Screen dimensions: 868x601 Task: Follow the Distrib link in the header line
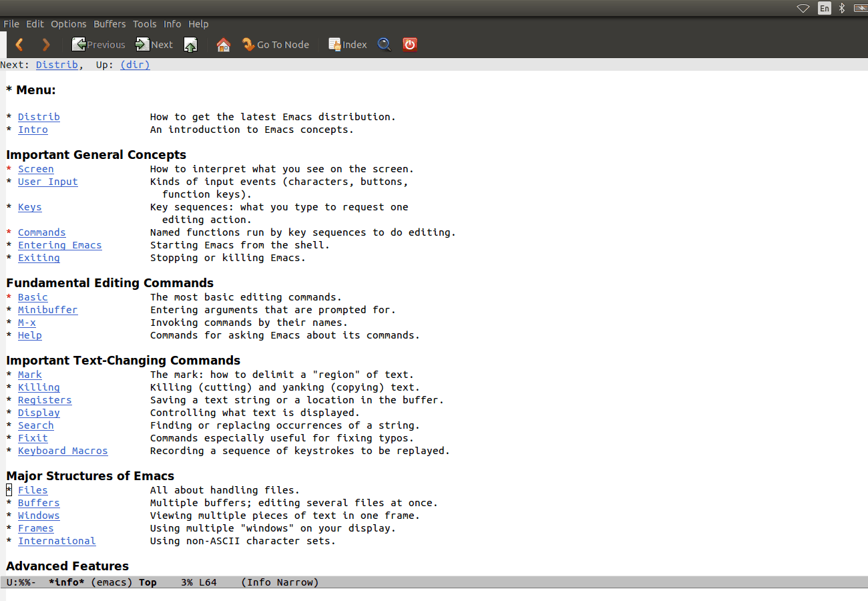(x=57, y=65)
